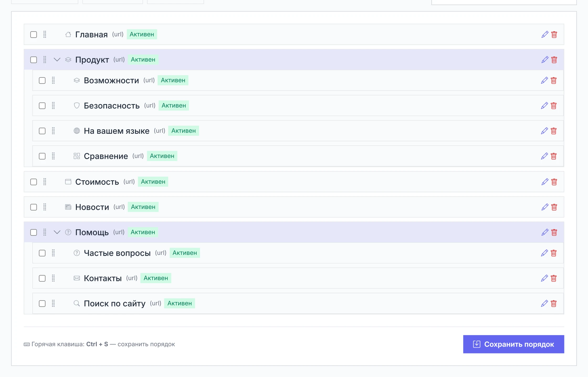Viewport: 588px width, 377px height.
Task: Check the Сравнение checkbox
Action: point(42,156)
